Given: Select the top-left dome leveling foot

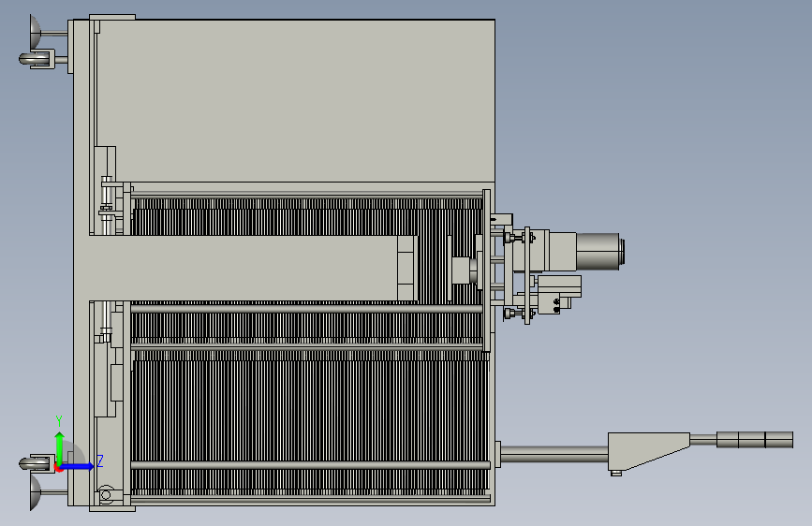Looking at the screenshot, I should (x=35, y=33).
